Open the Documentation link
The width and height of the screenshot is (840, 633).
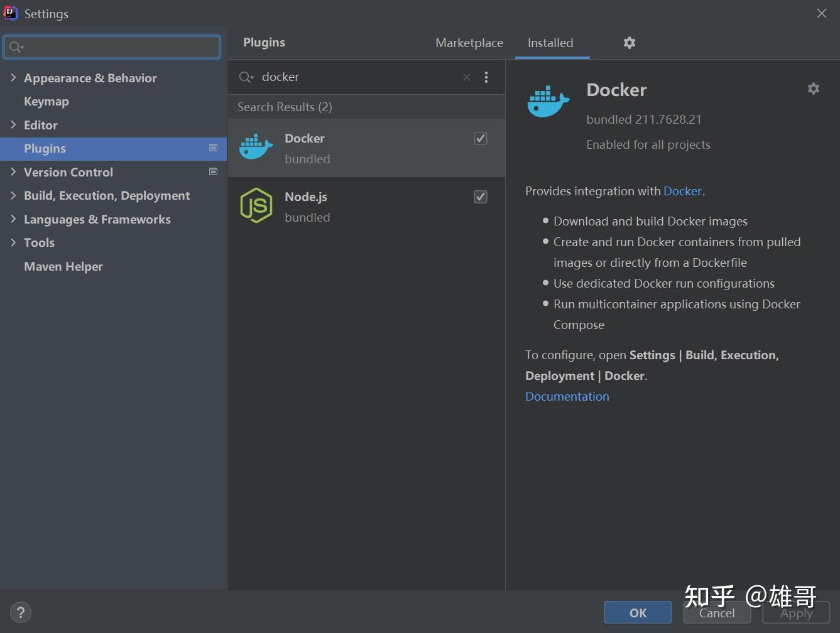(x=566, y=396)
